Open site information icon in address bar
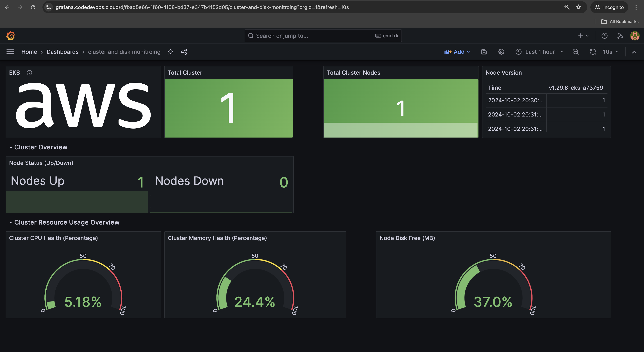644x352 pixels. pyautogui.click(x=49, y=7)
